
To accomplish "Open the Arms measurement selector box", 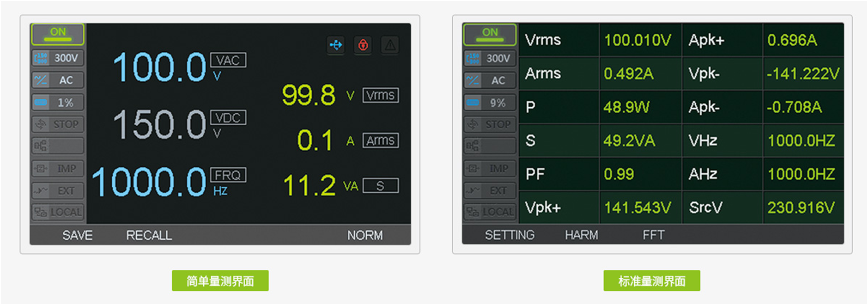I will [380, 140].
